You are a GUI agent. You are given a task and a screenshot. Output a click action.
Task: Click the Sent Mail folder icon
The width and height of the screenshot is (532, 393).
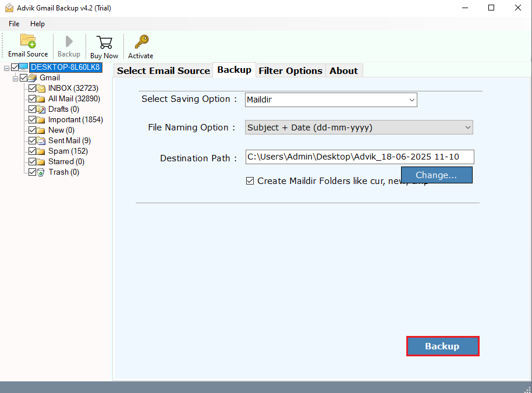click(x=41, y=141)
